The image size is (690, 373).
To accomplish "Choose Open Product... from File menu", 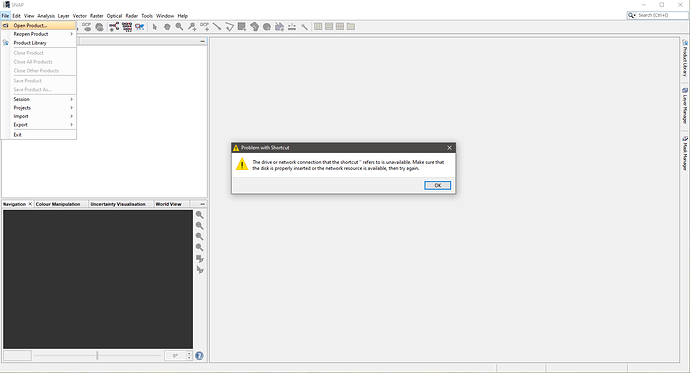I will 39,26.
